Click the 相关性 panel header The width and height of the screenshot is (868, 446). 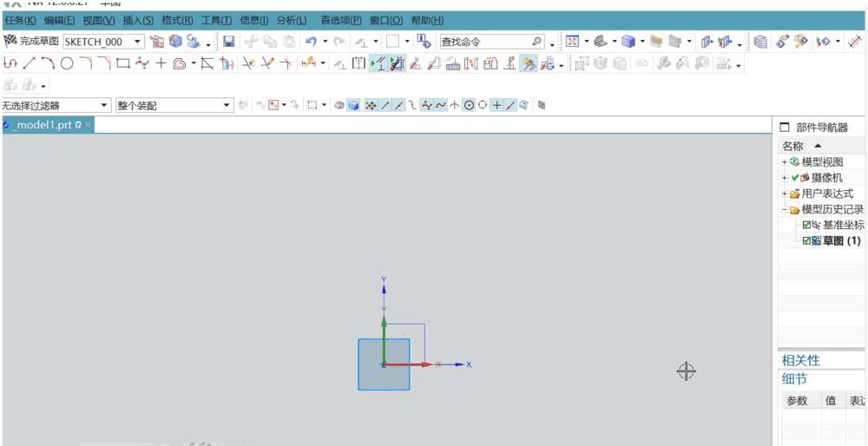click(x=800, y=361)
